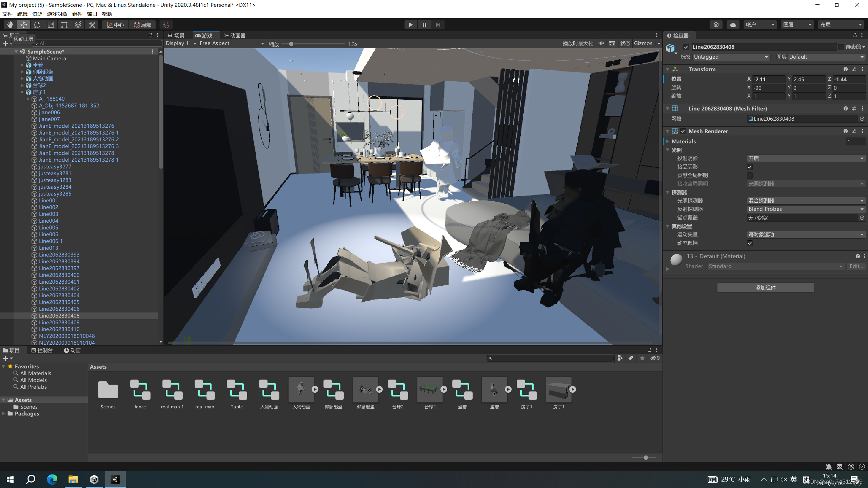Toggle Receive Shadows checkbox
The height and width of the screenshot is (488, 868).
[x=750, y=167]
